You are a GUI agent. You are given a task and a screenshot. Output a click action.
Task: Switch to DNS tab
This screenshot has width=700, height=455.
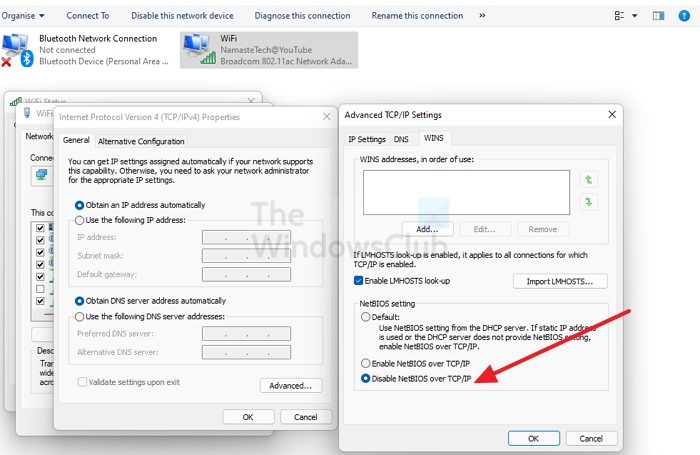point(401,139)
